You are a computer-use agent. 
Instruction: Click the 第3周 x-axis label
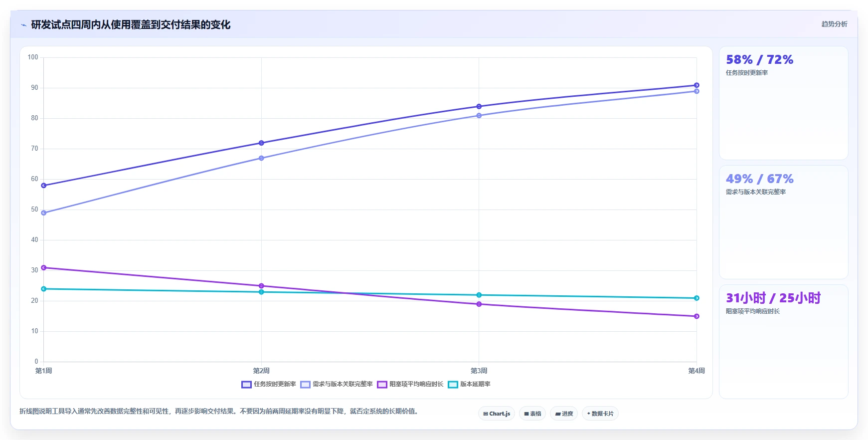pyautogui.click(x=479, y=371)
